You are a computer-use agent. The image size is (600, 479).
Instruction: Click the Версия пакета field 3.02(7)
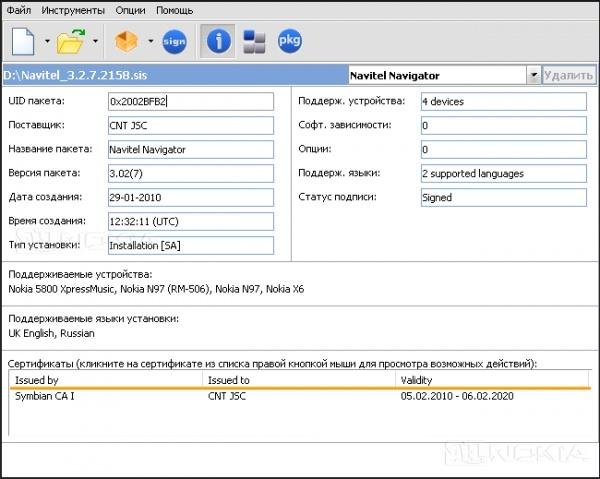coord(191,174)
